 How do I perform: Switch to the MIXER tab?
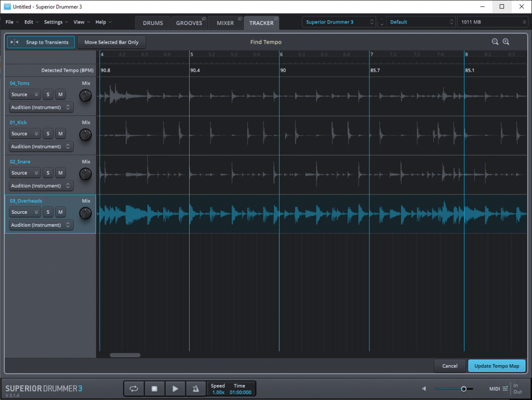[225, 22]
